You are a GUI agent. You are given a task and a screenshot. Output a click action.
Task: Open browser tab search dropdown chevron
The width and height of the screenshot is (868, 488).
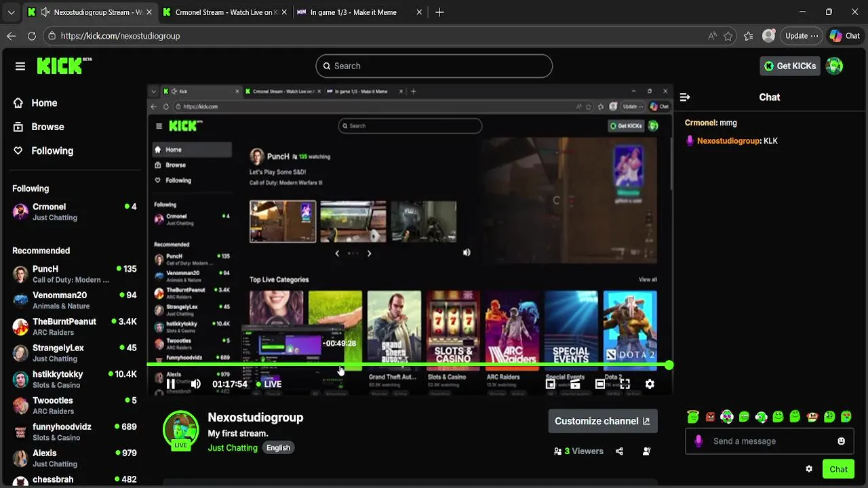tap(11, 12)
